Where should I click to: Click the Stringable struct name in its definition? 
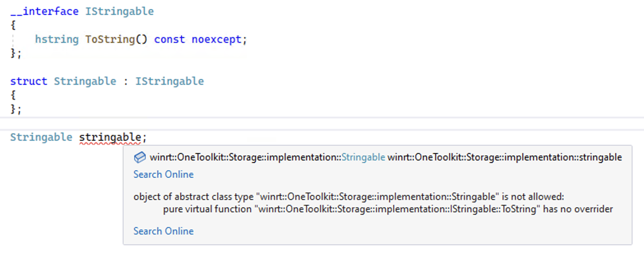85,81
